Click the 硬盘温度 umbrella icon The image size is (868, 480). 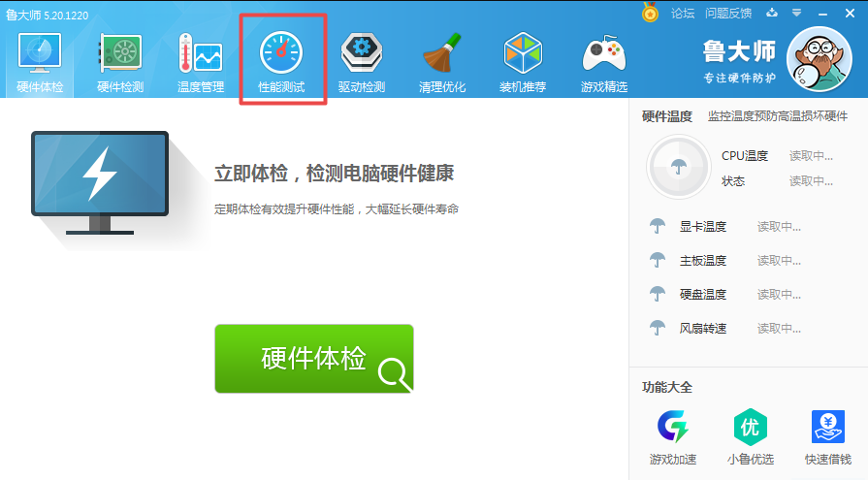click(x=658, y=294)
